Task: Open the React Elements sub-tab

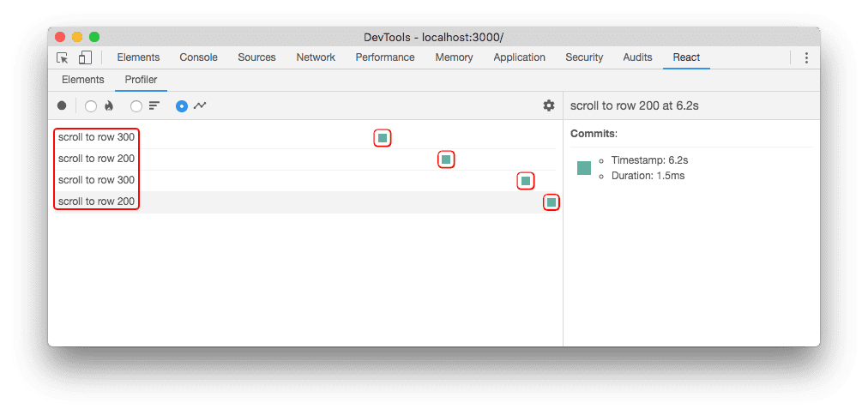Action: [83, 80]
